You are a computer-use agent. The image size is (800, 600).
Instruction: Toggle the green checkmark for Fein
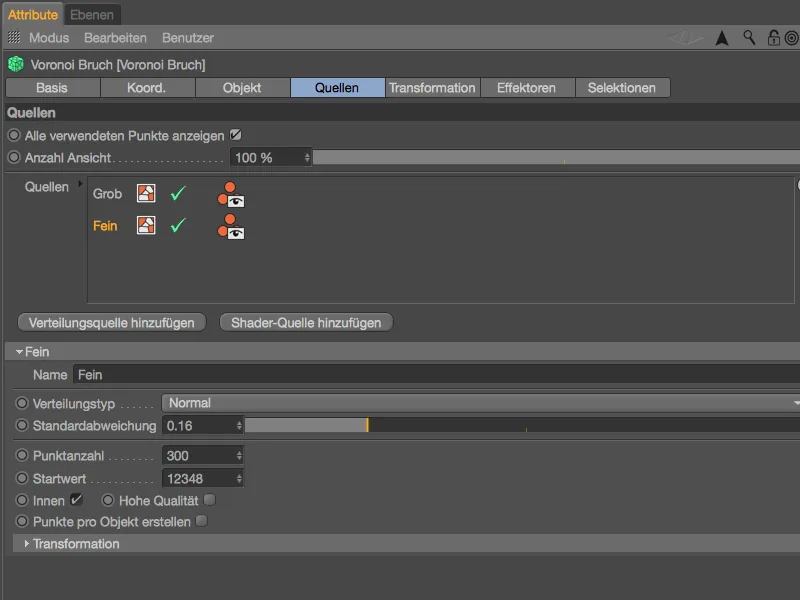pyautogui.click(x=178, y=225)
